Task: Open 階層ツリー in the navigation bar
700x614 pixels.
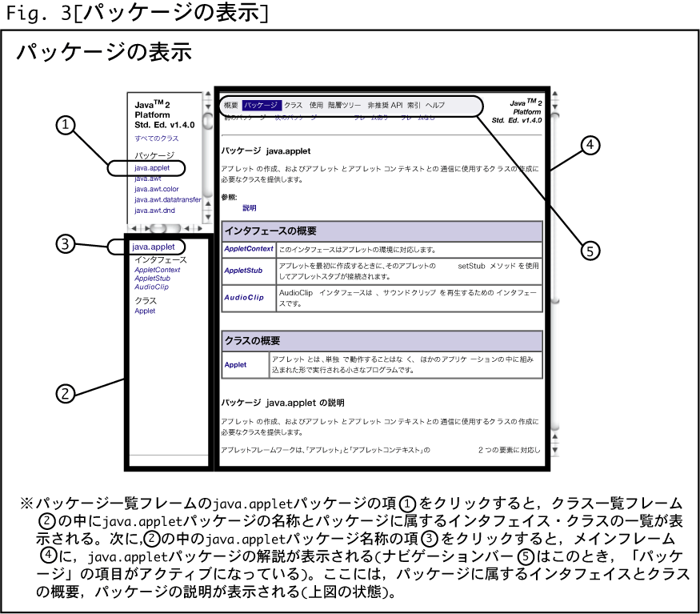Action: pyautogui.click(x=344, y=106)
